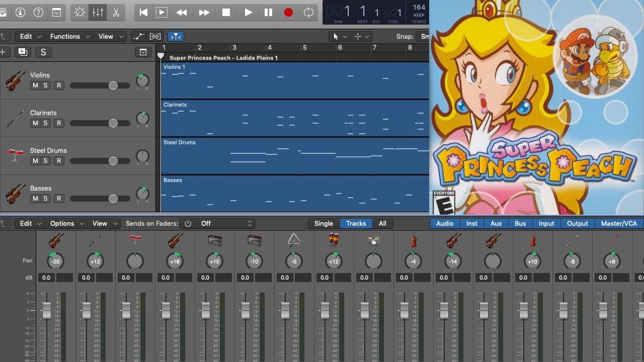Screen dimensions: 644x362
Task: Open the left-click pointer tool menu
Action: (340, 36)
